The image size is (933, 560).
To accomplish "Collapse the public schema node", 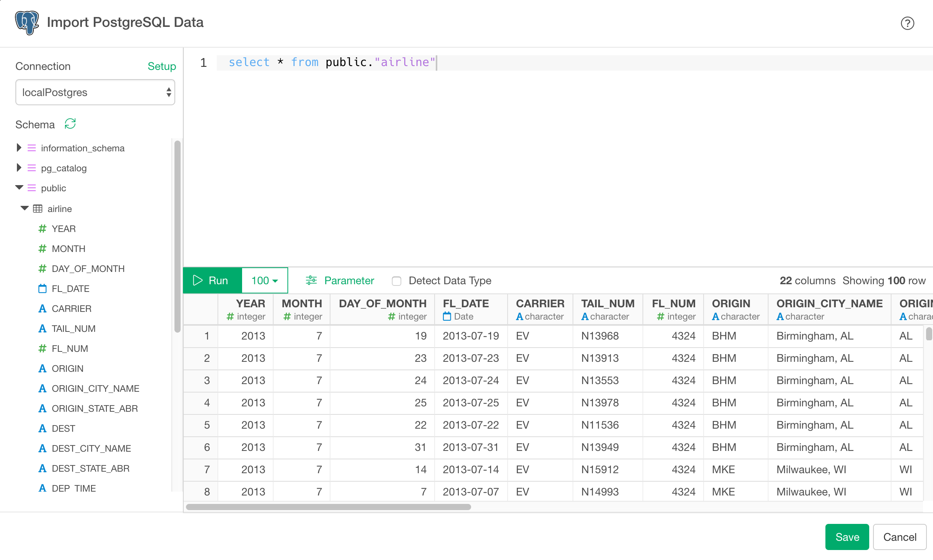I will [x=19, y=187].
